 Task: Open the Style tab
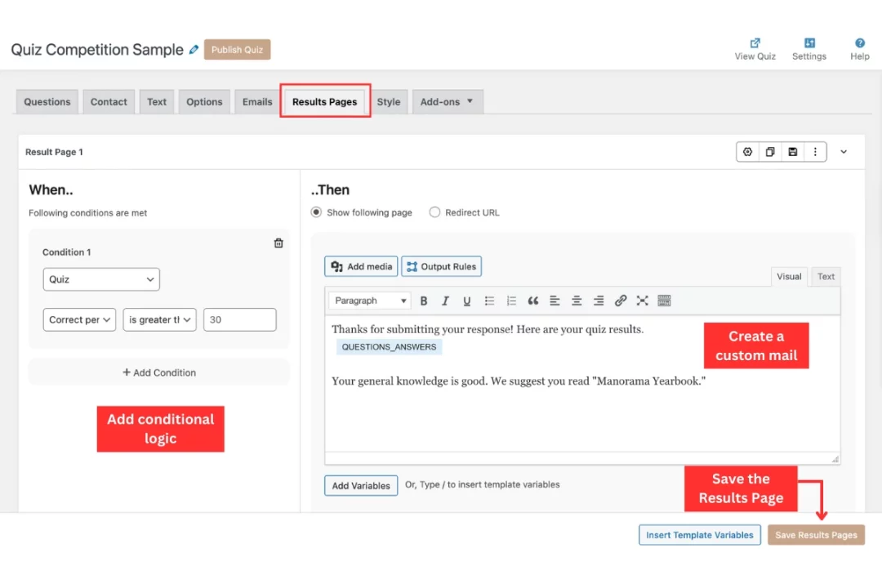coord(389,101)
